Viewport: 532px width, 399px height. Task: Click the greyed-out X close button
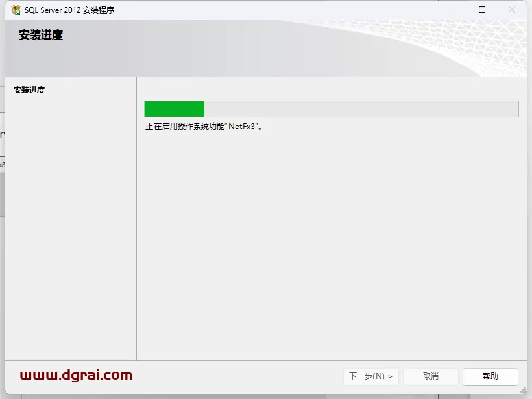click(x=512, y=10)
